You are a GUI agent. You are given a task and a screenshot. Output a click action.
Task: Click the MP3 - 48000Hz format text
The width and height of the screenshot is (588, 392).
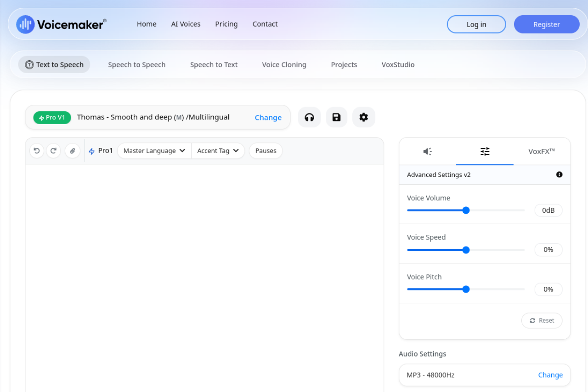pyautogui.click(x=430, y=375)
